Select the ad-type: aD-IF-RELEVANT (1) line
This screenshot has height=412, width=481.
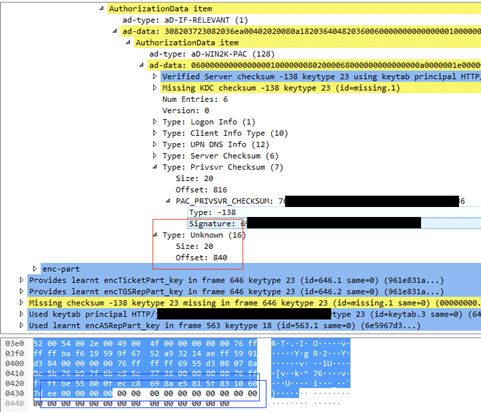pyautogui.click(x=185, y=20)
